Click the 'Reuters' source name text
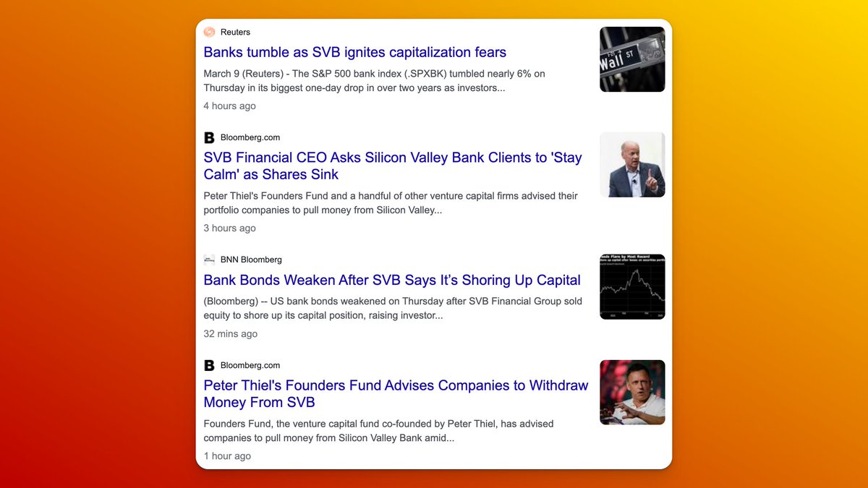Image resolution: width=868 pixels, height=488 pixels. 235,33
